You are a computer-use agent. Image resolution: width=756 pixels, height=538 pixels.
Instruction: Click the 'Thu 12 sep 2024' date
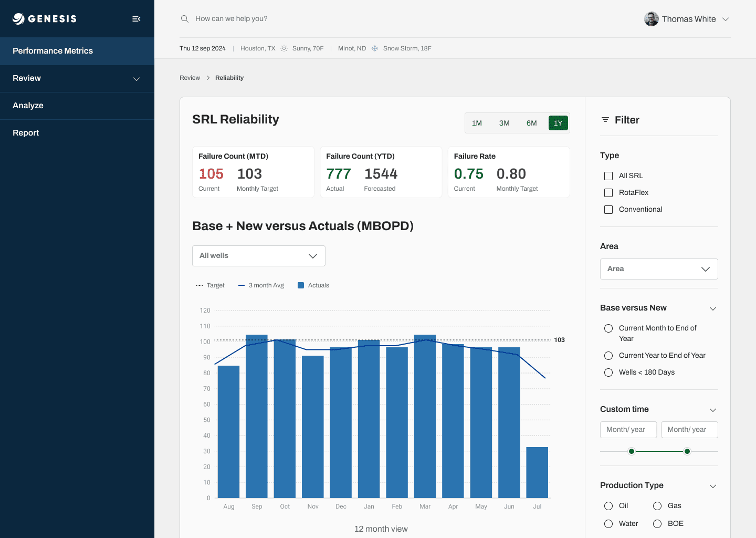point(203,48)
